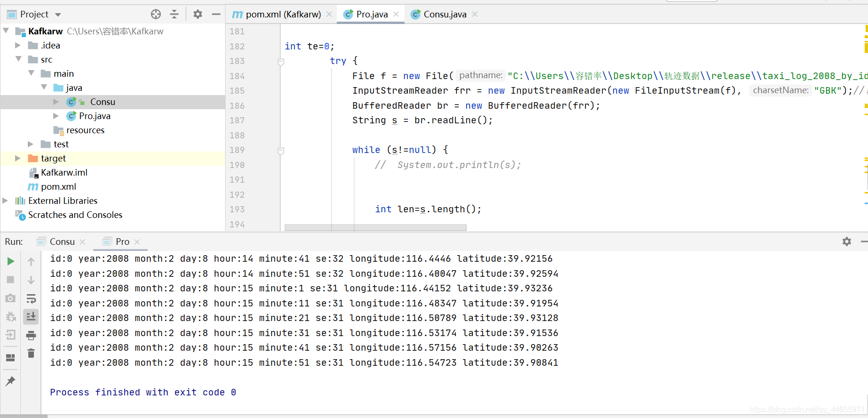The height and width of the screenshot is (418, 868).
Task: Click the Stop process icon
Action: point(10,280)
